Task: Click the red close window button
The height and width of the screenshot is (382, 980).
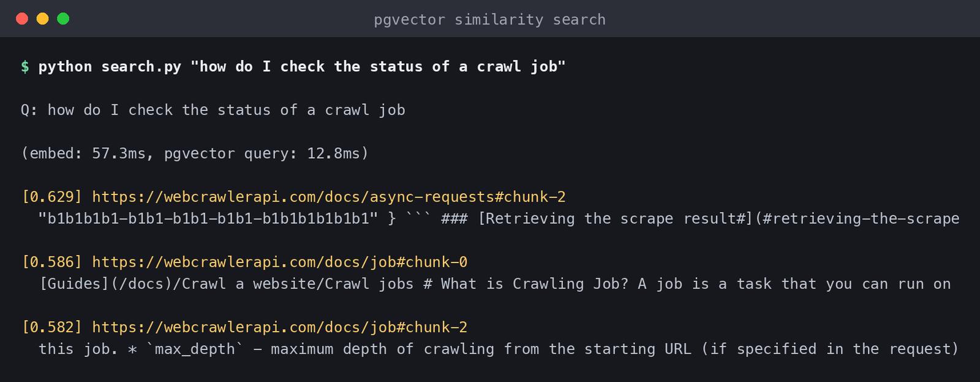Action: [x=22, y=19]
